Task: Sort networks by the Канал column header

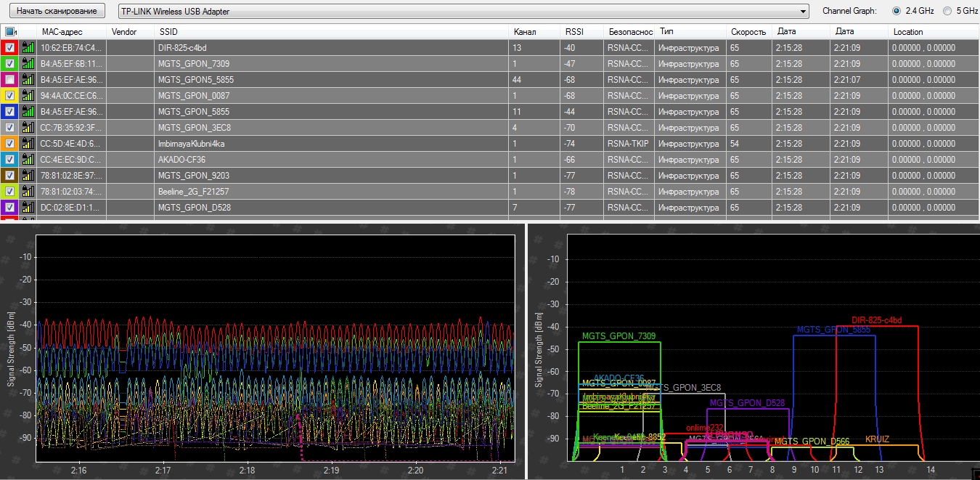Action: pos(524,32)
